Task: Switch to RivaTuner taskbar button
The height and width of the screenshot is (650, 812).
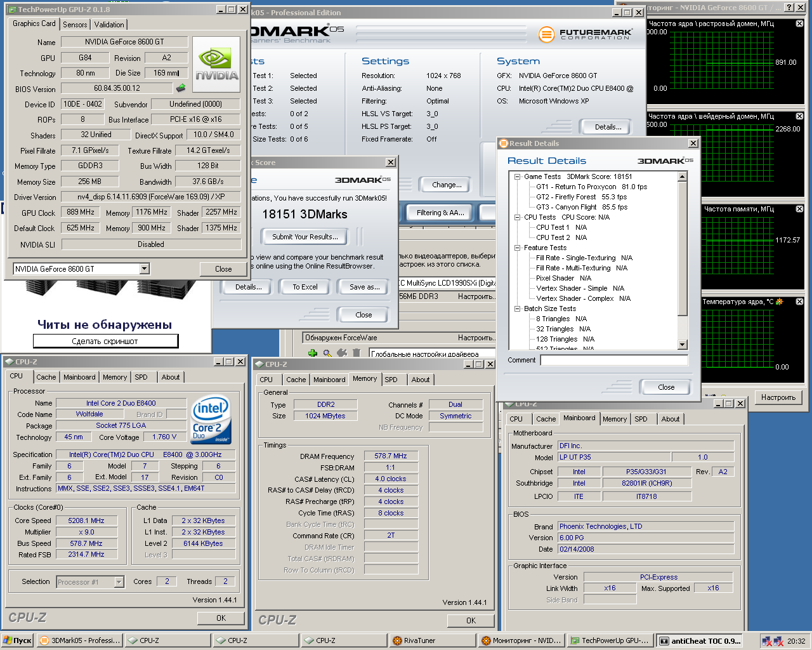Action: coord(432,640)
